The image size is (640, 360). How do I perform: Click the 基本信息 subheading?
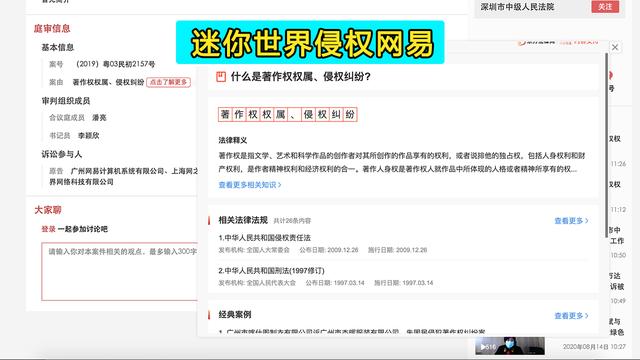tap(58, 47)
